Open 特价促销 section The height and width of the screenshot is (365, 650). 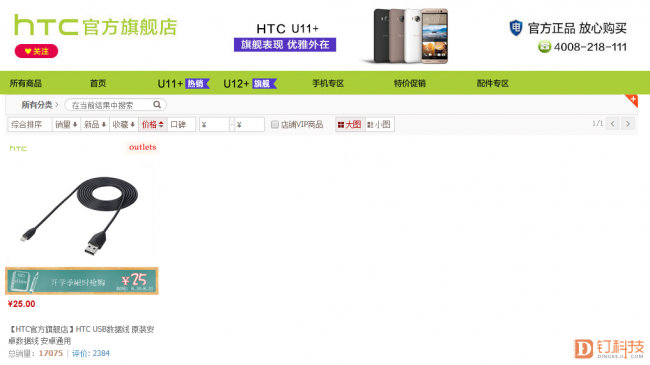pos(410,83)
